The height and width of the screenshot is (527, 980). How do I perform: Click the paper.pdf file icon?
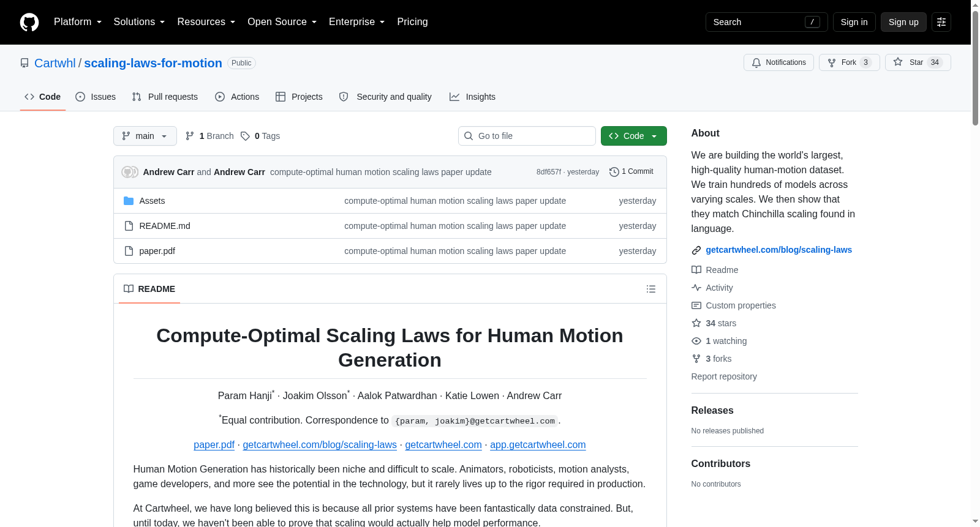coord(129,251)
